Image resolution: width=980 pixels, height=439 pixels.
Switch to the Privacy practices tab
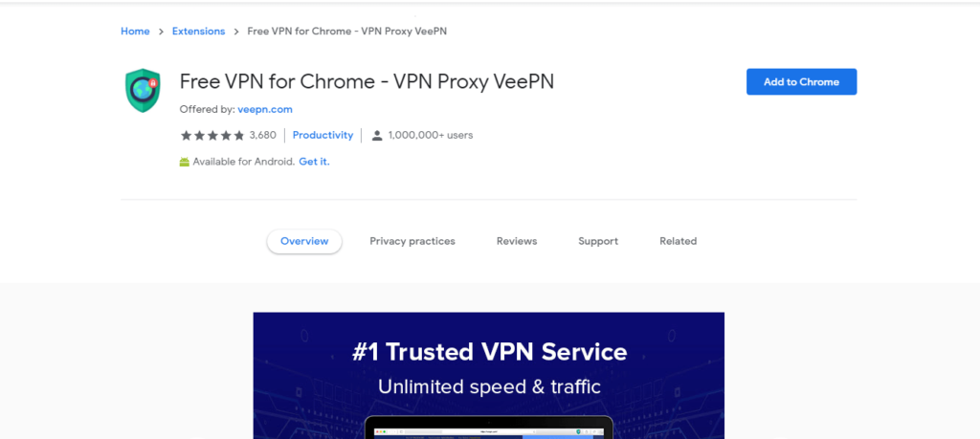[412, 241]
